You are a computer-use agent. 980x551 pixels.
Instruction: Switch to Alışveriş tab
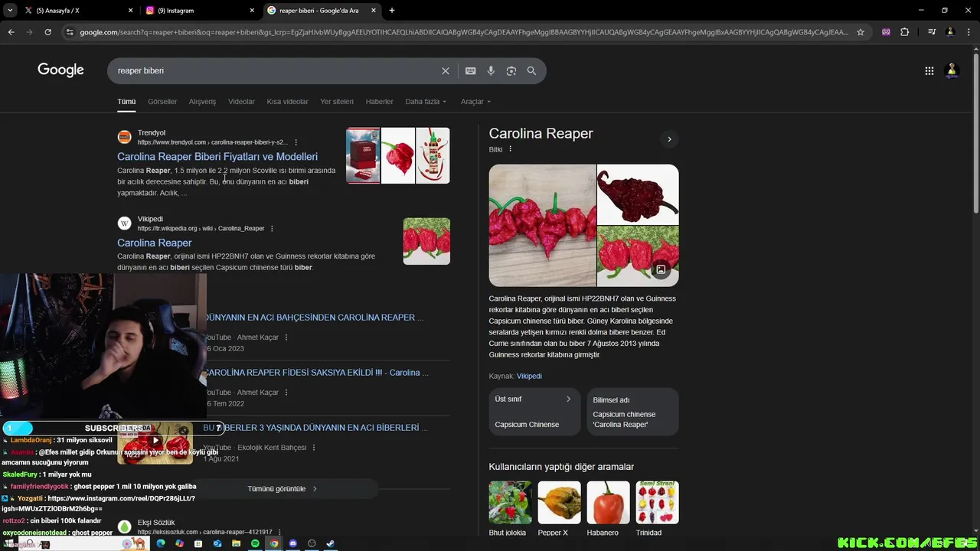click(202, 101)
